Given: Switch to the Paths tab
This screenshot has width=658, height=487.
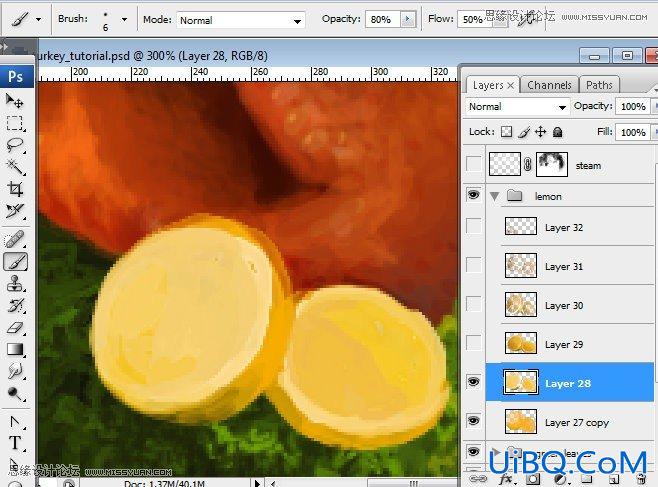Looking at the screenshot, I should pos(599,85).
